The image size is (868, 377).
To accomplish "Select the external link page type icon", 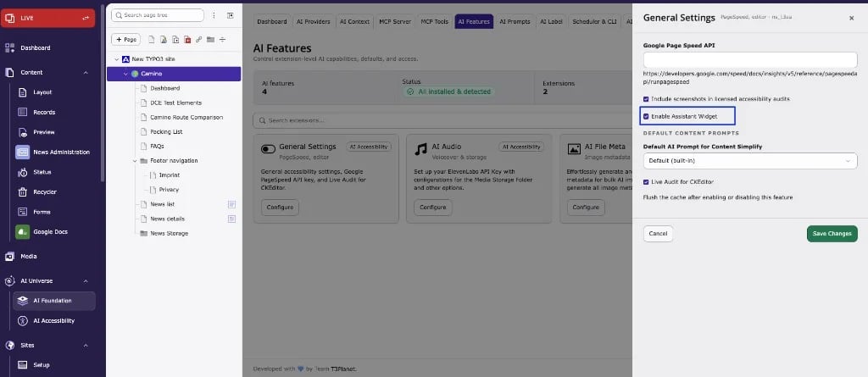I will 198,40.
